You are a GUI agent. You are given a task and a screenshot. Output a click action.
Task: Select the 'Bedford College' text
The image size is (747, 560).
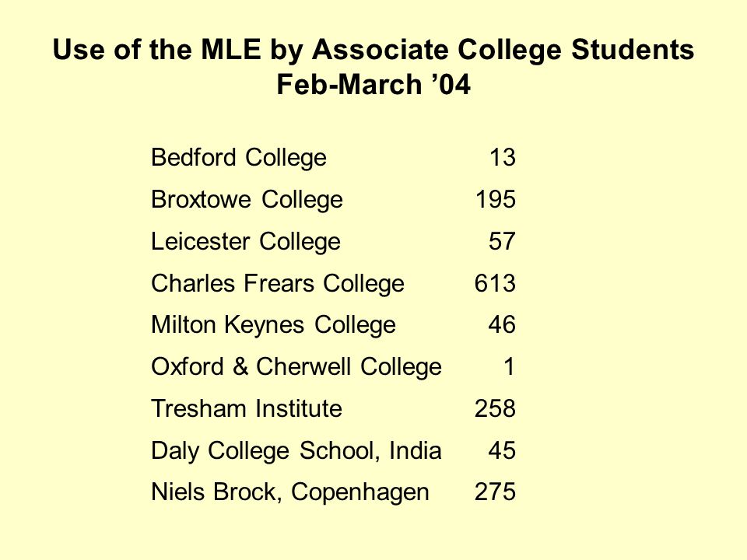click(239, 158)
